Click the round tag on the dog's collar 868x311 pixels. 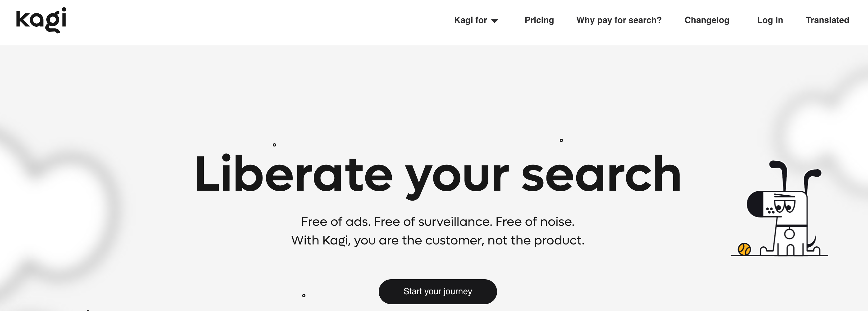pos(789,234)
